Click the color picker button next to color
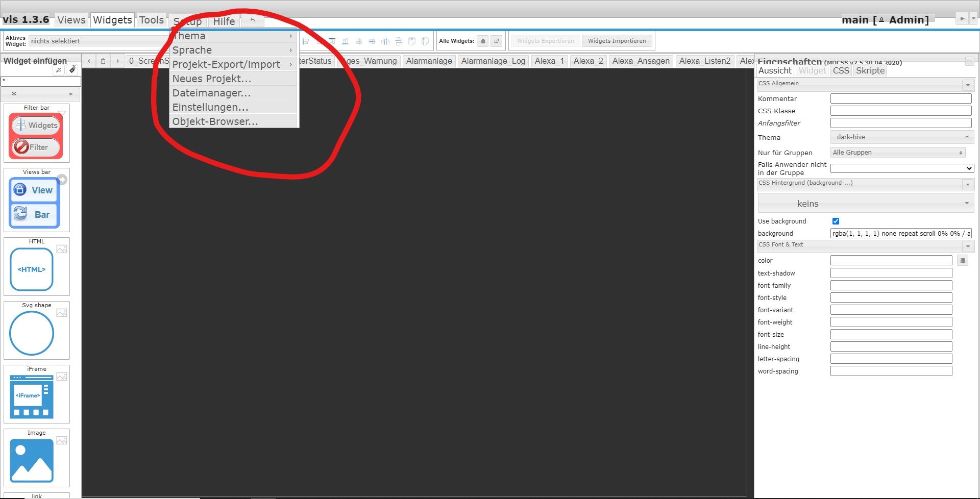The height and width of the screenshot is (499, 980). coord(963,261)
